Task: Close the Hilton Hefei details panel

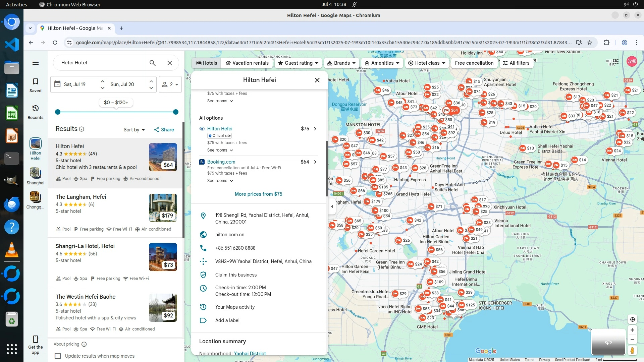Action: [x=317, y=80]
